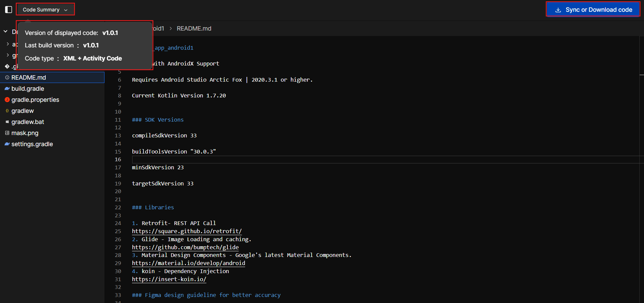Click the gradle.properties red icon
This screenshot has width=644, height=303.
(7, 100)
